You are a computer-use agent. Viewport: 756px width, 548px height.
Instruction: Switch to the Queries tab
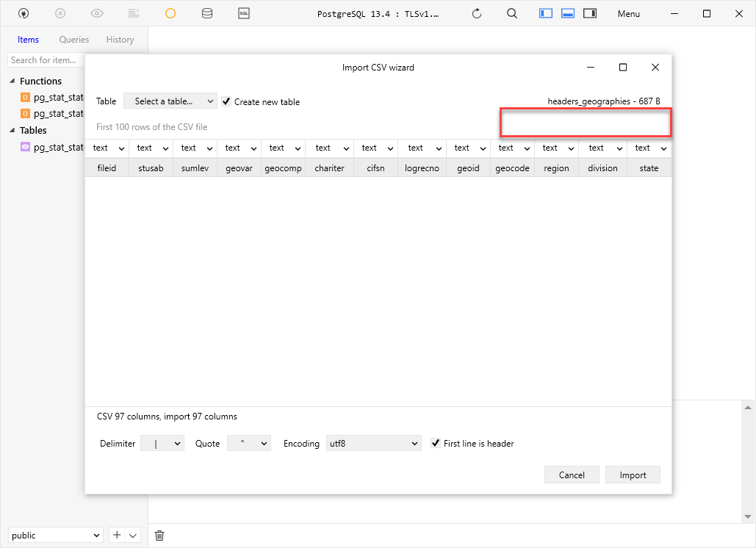[x=73, y=40]
